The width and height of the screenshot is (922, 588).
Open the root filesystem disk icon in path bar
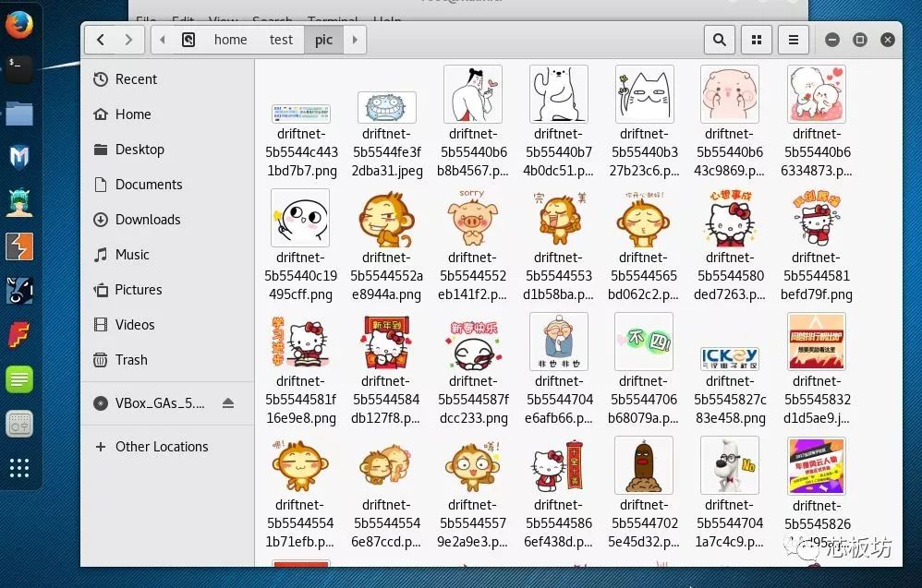pyautogui.click(x=188, y=40)
